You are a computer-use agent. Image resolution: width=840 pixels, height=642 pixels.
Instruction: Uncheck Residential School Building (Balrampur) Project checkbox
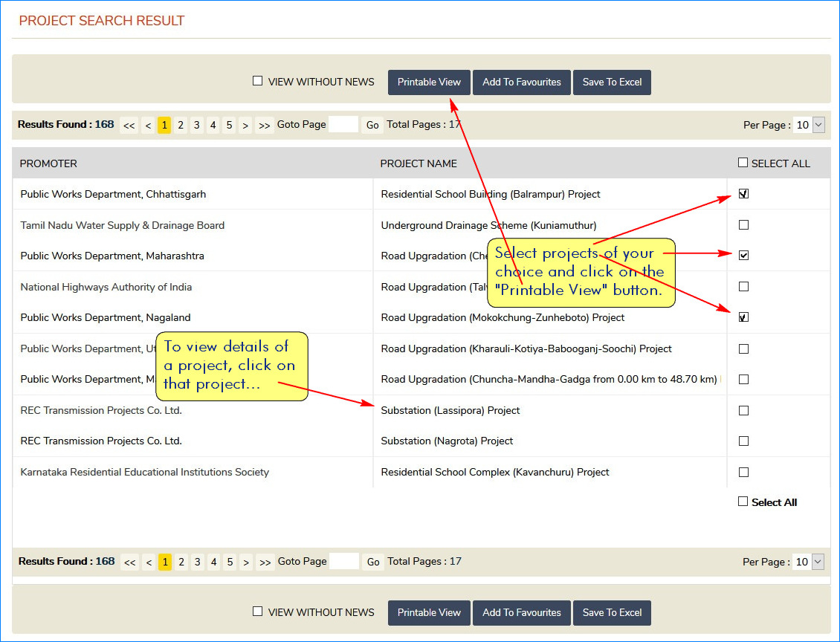click(x=743, y=194)
